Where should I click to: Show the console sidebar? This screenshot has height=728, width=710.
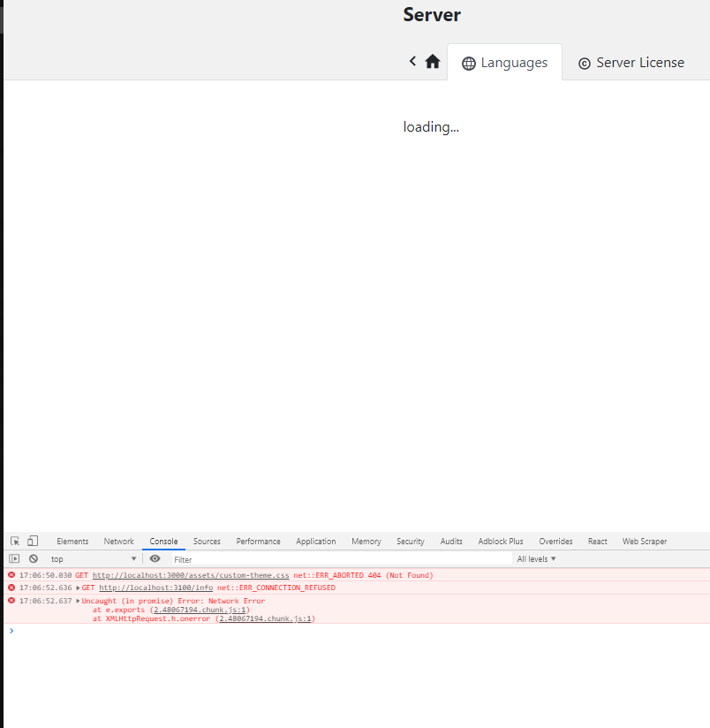[12, 558]
